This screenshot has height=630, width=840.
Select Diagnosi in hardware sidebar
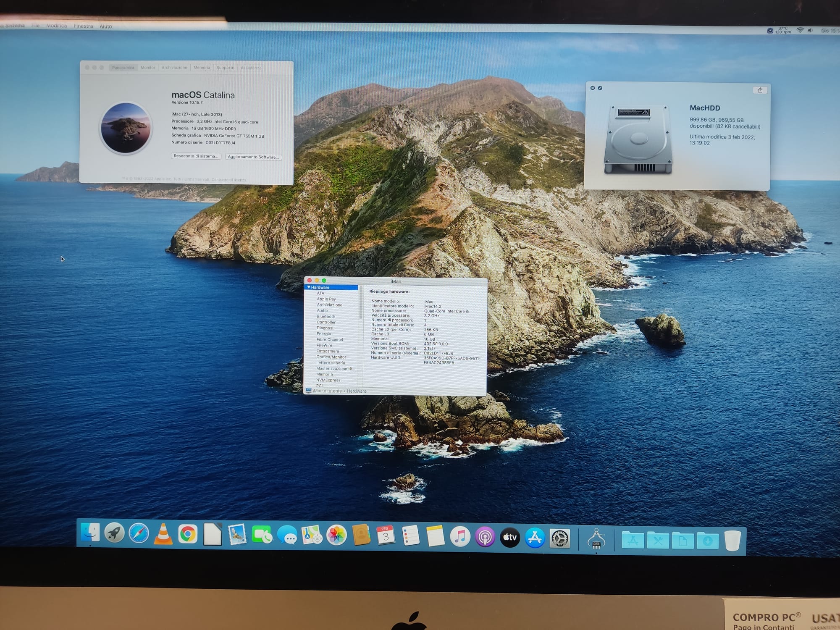[x=325, y=328]
